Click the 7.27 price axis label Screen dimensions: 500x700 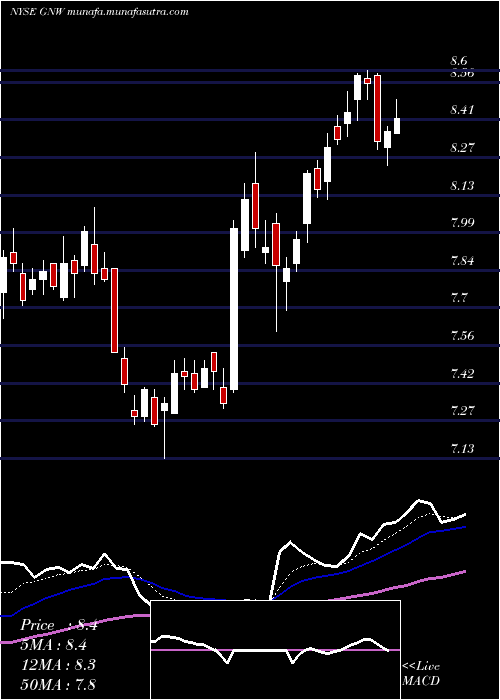(x=462, y=411)
